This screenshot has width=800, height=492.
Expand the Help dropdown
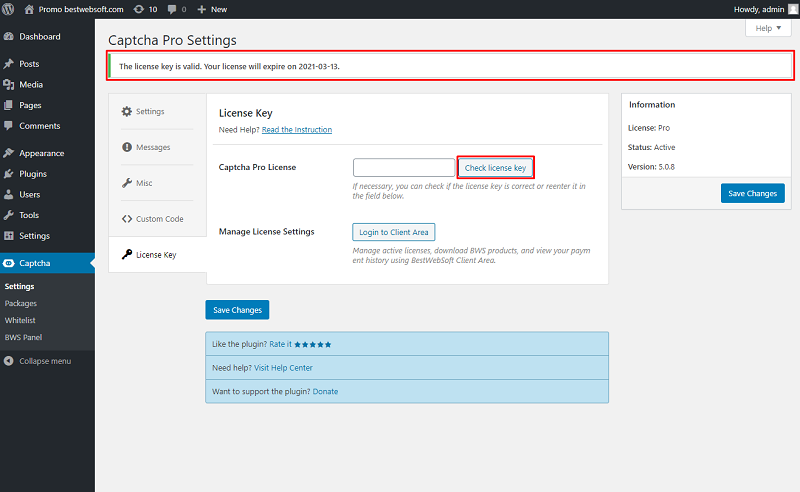[768, 28]
